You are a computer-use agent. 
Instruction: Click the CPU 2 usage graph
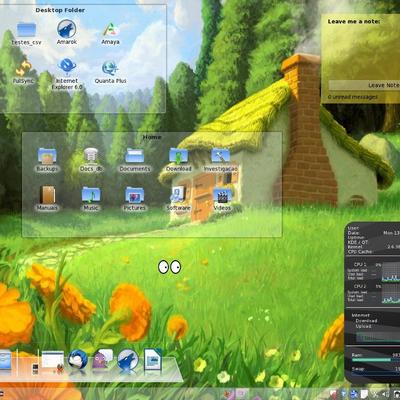[x=391, y=294]
